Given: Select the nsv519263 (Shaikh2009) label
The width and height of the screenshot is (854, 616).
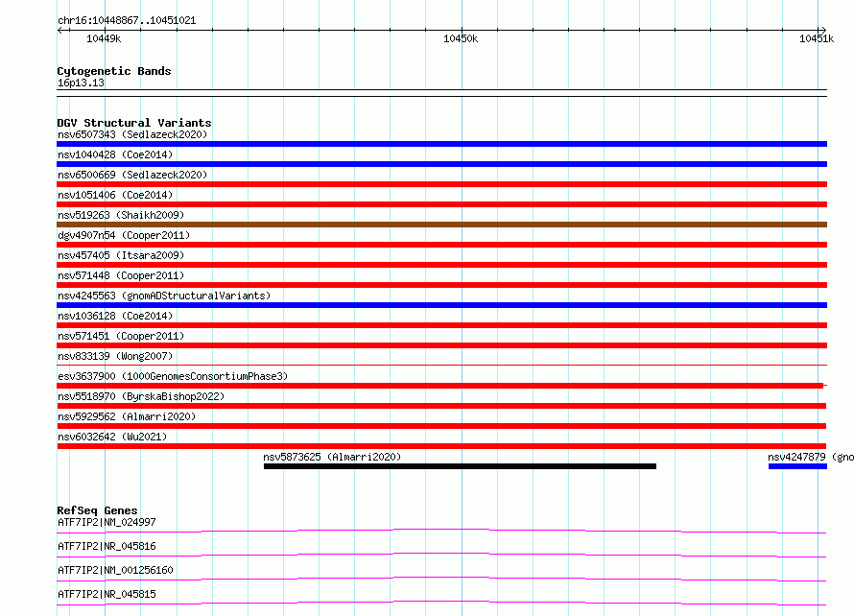Looking at the screenshot, I should pyautogui.click(x=121, y=215).
